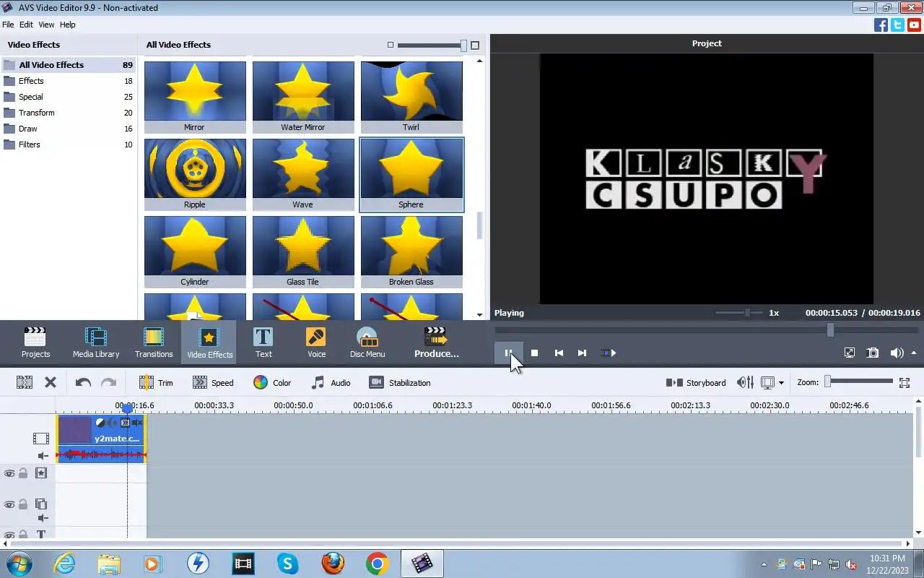Click the split clip icon in timeline toolbar
This screenshot has width=924, height=578.
25,383
